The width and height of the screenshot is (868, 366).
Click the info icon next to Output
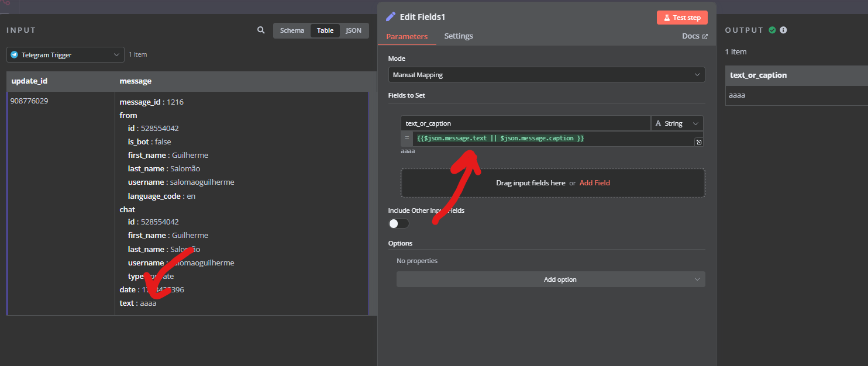(783, 30)
